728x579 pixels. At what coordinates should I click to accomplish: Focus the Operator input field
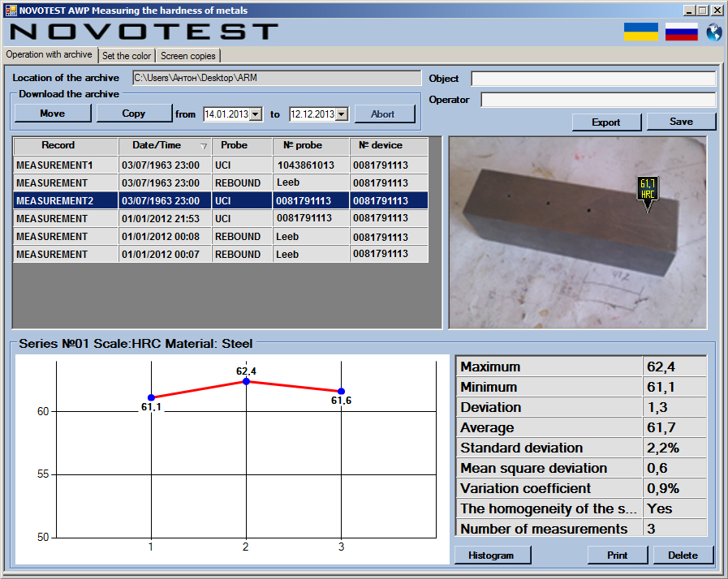coord(598,100)
